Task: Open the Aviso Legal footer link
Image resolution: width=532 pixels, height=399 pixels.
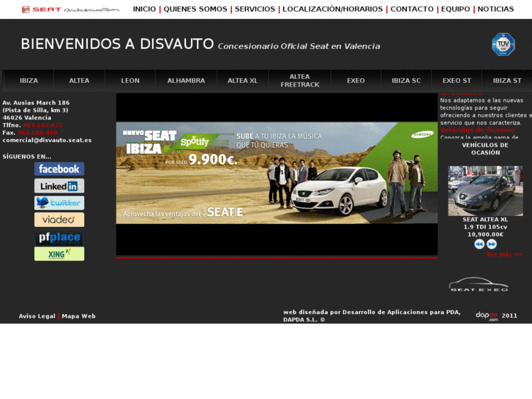Action: coord(37,316)
